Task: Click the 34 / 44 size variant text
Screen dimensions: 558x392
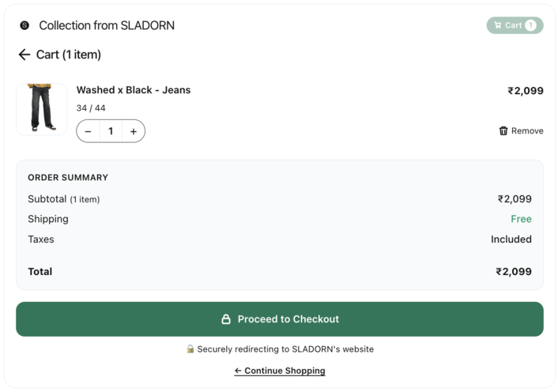Action: (x=91, y=108)
